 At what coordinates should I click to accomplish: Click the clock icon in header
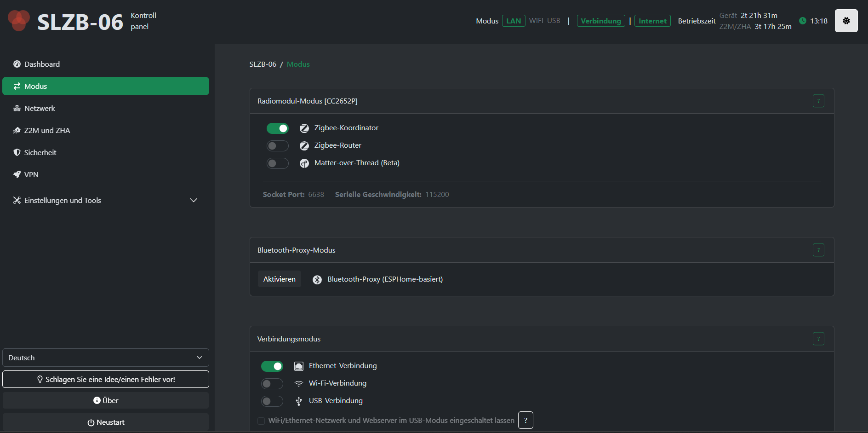click(x=803, y=21)
